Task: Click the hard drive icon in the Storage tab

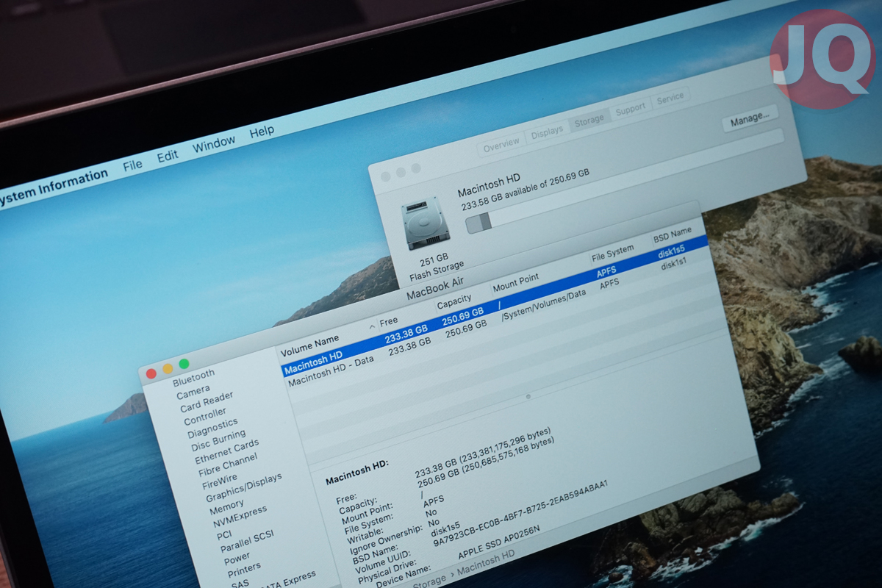Action: [426, 223]
